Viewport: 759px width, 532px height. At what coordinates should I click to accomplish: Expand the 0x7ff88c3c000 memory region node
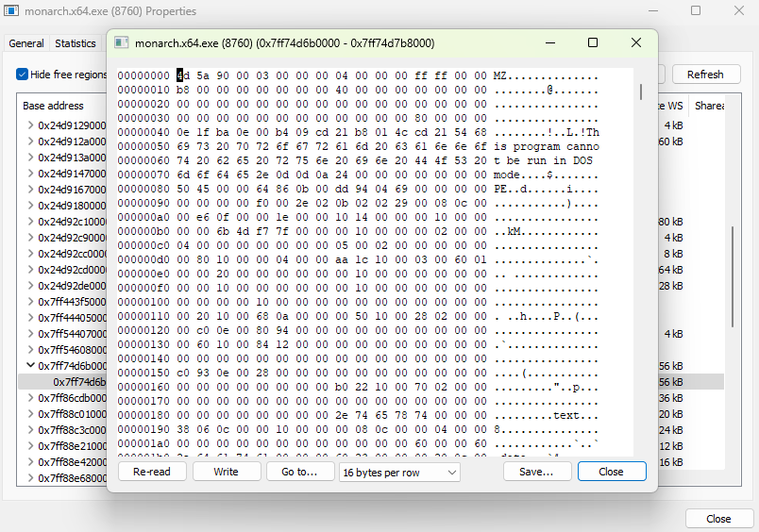coord(30,429)
